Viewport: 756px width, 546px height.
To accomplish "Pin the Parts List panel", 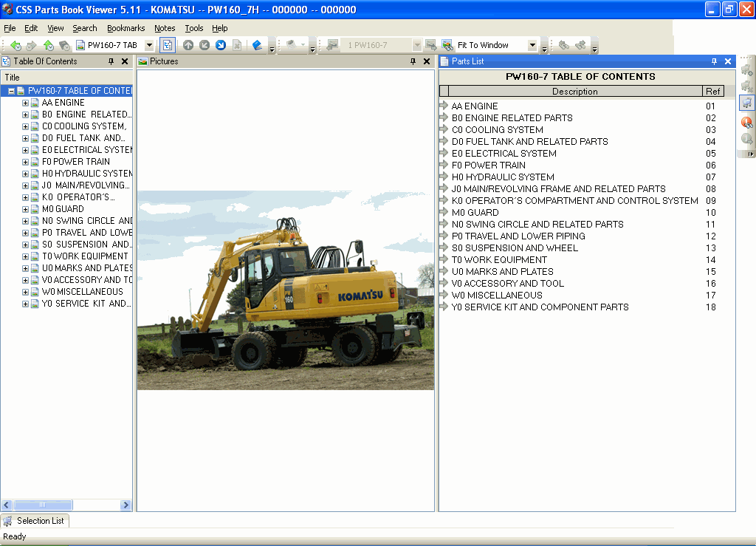I will (x=714, y=61).
